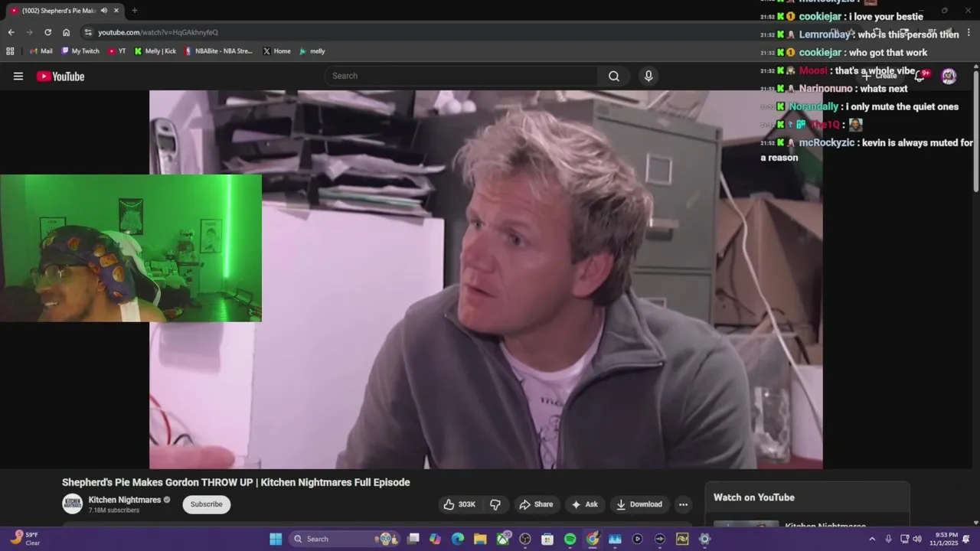Open the YouTube hamburger guide menu
Image resolution: width=980 pixels, height=551 pixels.
[18, 76]
